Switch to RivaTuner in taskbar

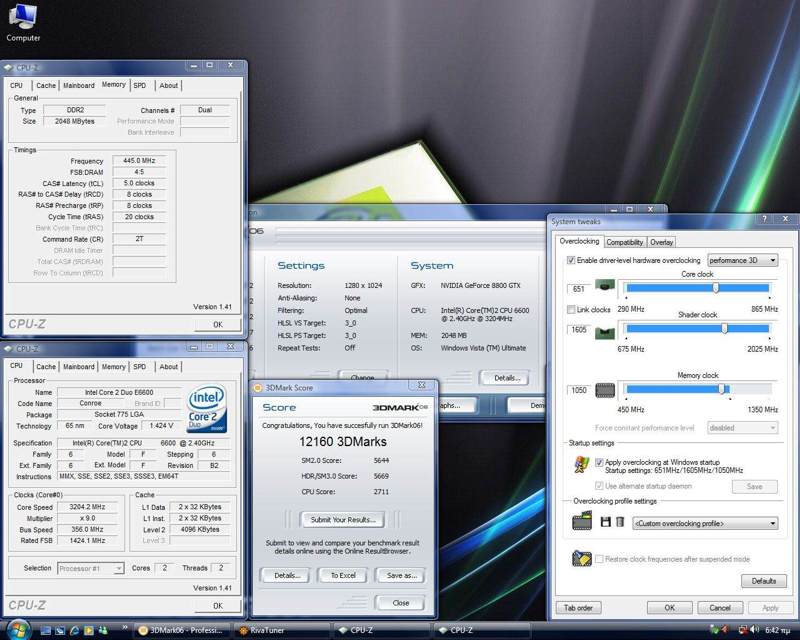282,631
